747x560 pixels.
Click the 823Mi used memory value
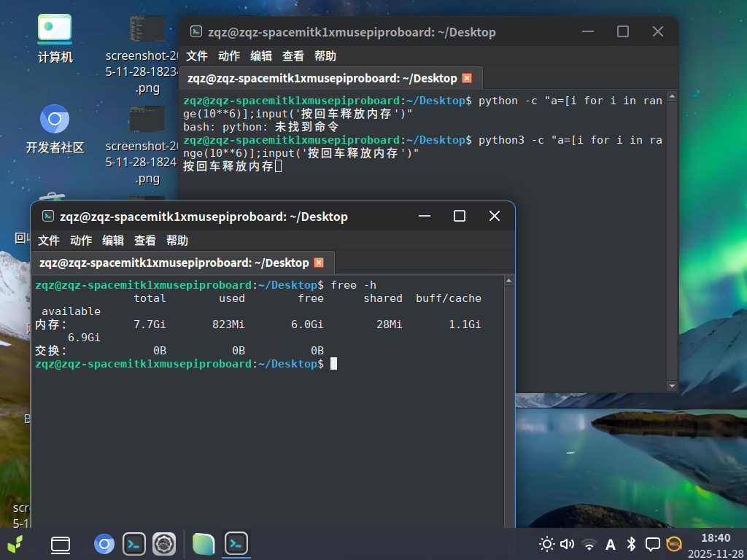point(228,324)
